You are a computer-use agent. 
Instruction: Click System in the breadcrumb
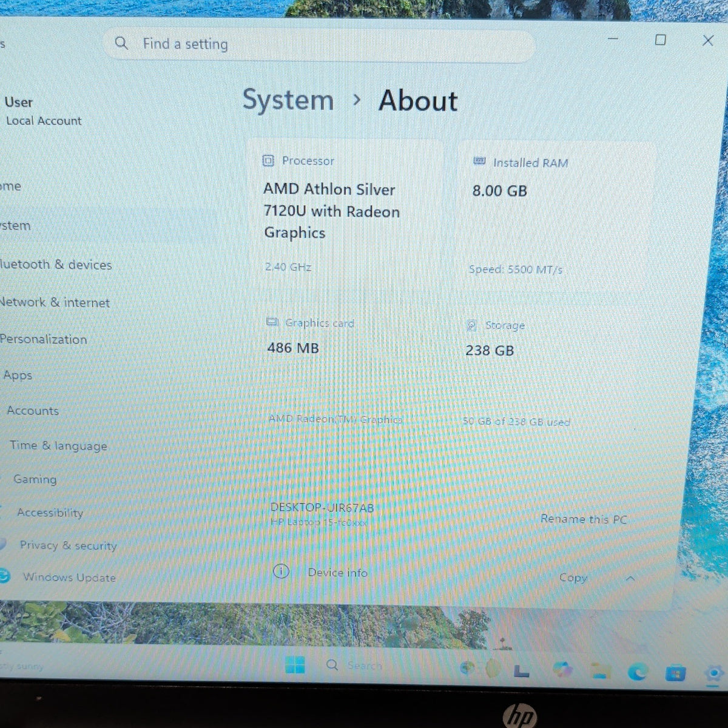click(288, 100)
